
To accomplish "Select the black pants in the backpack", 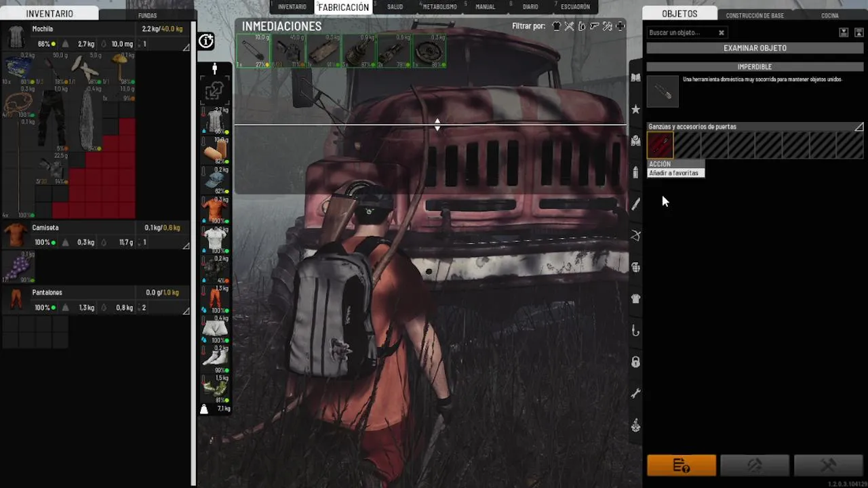I will point(52,118).
